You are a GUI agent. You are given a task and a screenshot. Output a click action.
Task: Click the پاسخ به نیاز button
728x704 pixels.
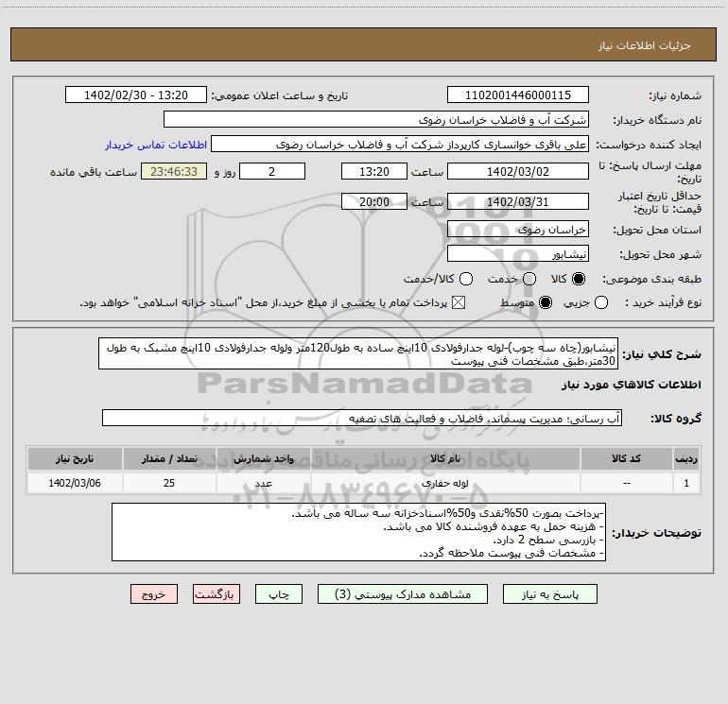tap(550, 594)
